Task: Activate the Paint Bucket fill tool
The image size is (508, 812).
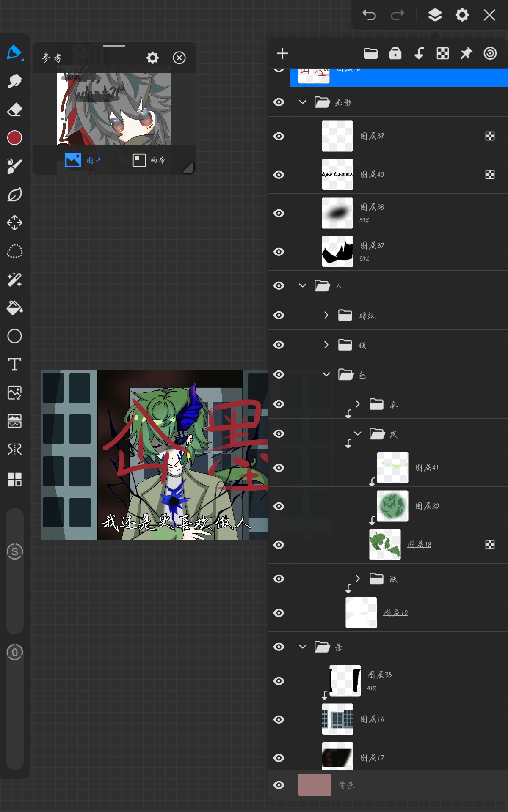Action: tap(14, 308)
